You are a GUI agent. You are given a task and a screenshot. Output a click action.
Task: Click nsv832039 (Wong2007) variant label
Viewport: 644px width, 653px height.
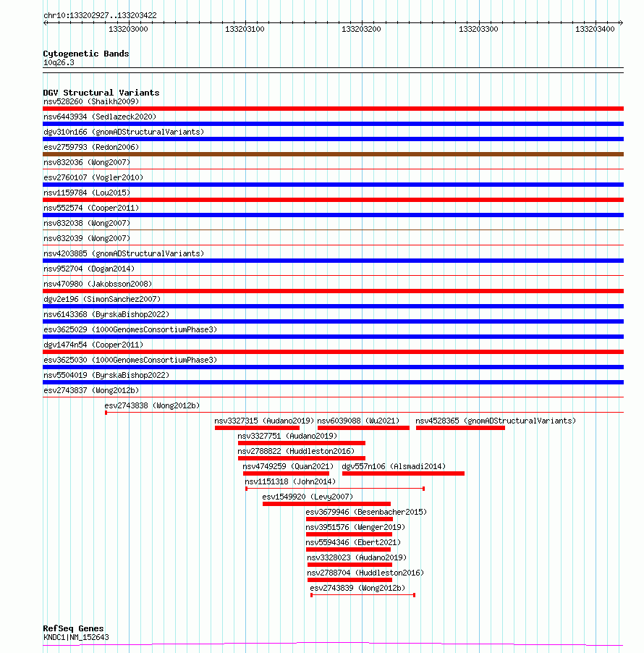(87, 238)
